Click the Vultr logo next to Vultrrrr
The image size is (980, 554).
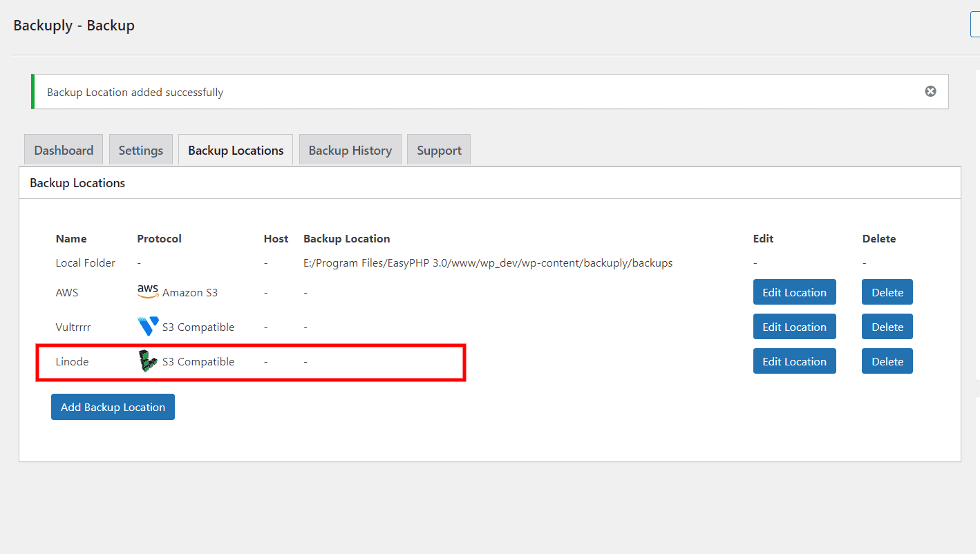(147, 326)
